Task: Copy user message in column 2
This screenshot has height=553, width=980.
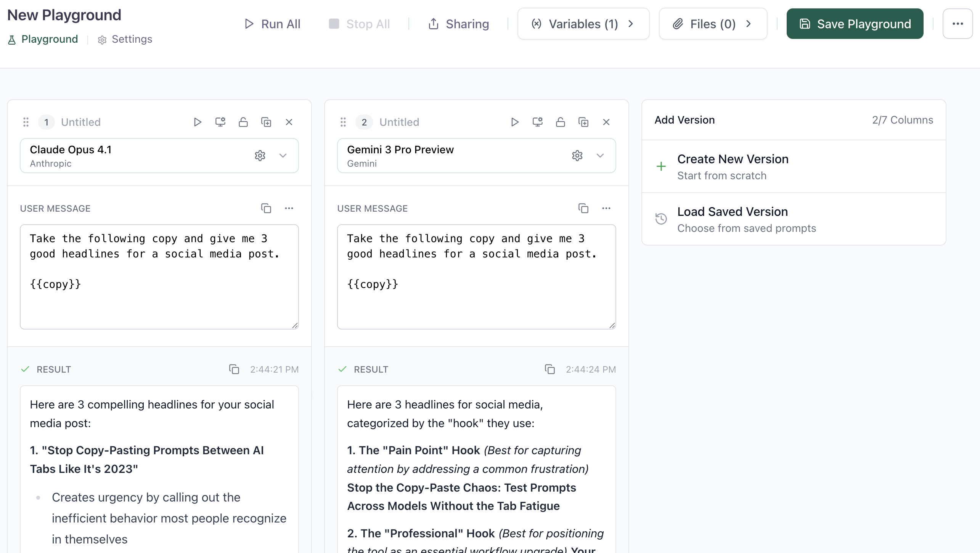Action: click(x=583, y=208)
